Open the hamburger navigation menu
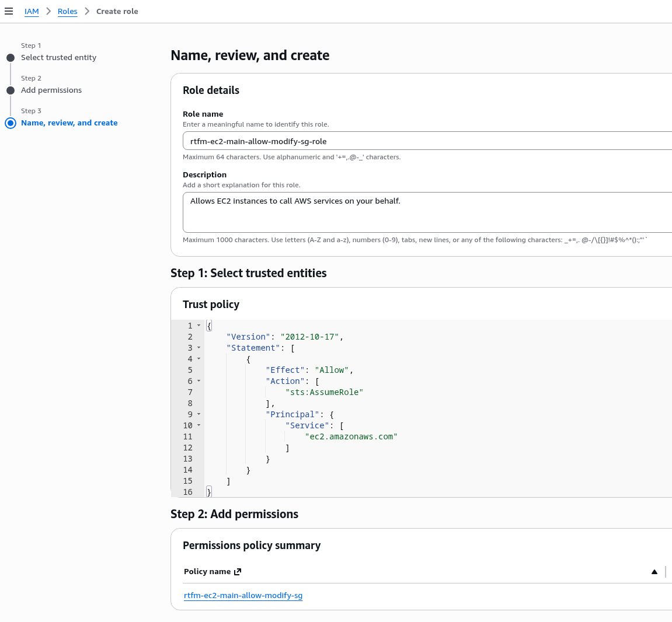Viewport: 672px width, 622px height. point(9,11)
